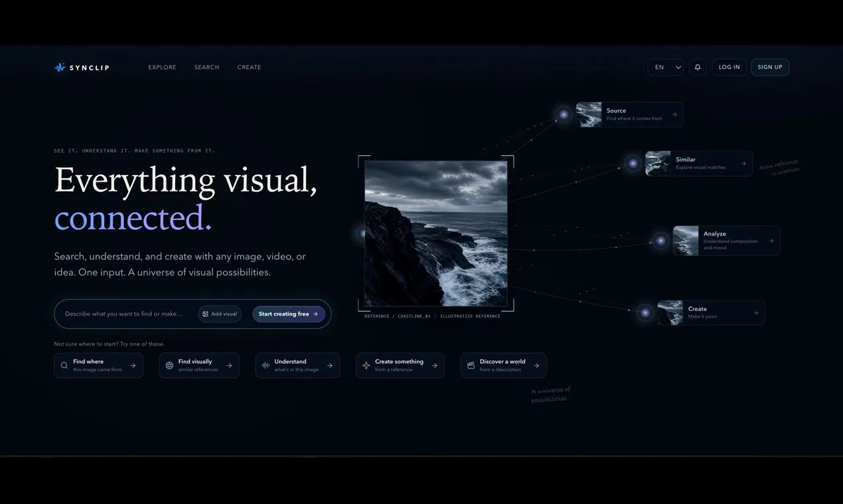Click the Analyze card thumbnail
The image size is (843, 504).
coord(686,241)
